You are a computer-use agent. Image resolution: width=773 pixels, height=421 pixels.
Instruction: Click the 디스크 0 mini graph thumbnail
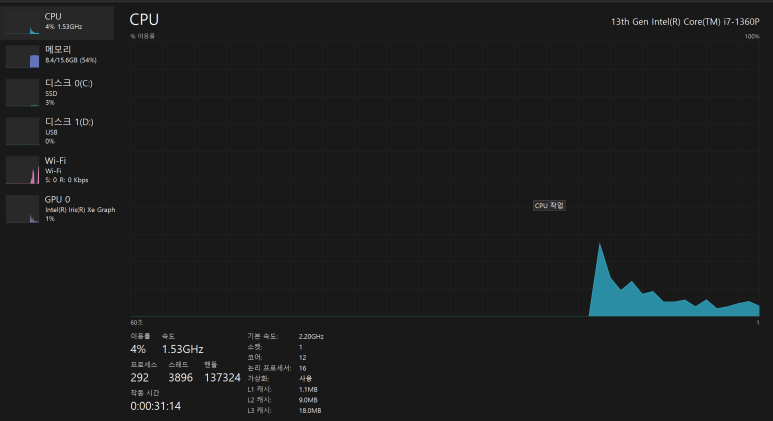[22, 93]
